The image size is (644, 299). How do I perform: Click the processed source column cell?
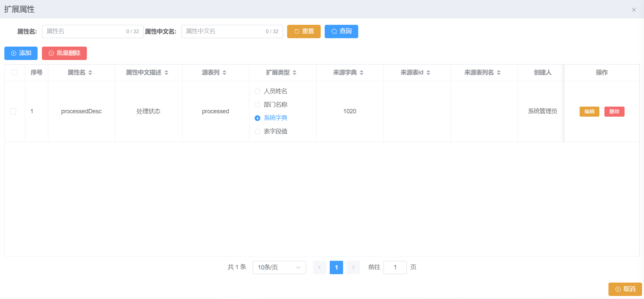coord(215,111)
